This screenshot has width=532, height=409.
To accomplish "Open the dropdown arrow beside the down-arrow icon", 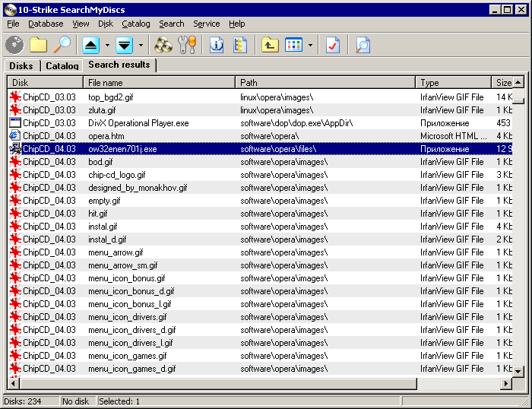I will click(141, 45).
